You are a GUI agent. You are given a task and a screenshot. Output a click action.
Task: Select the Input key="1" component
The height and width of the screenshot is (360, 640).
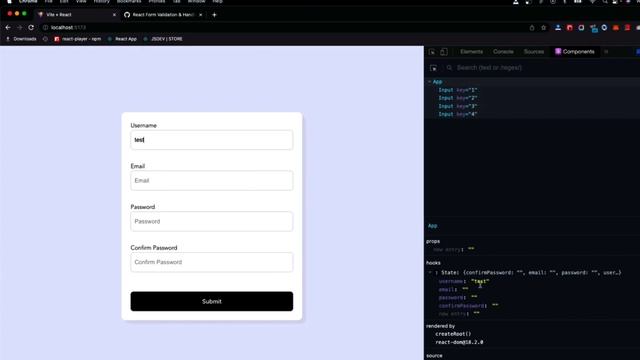pyautogui.click(x=458, y=90)
